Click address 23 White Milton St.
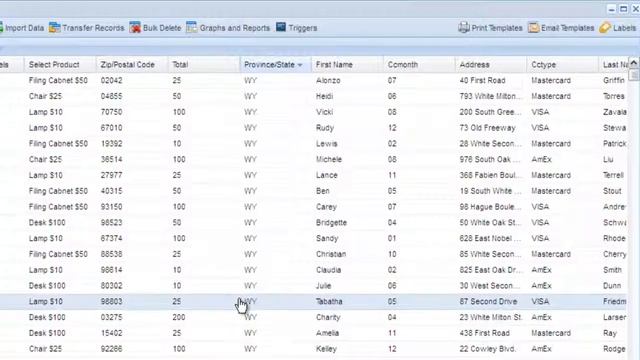Image resolution: width=640 pixels, height=360 pixels. tap(491, 318)
